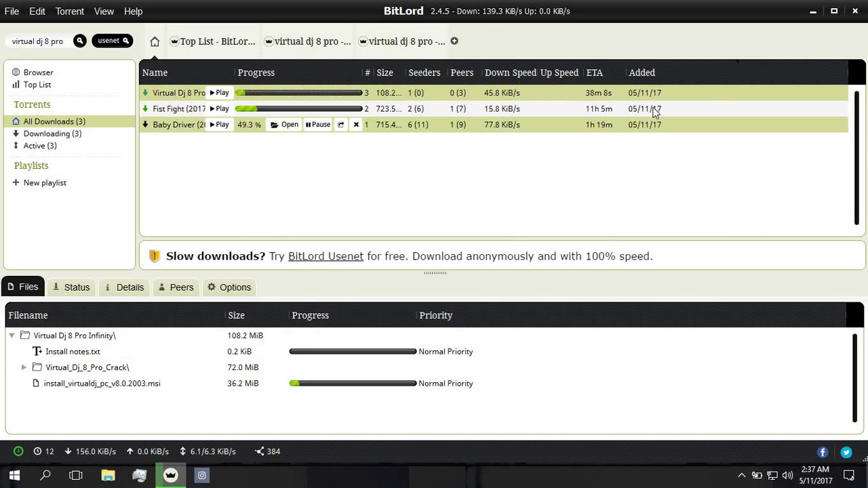Open the Torrent menu
The height and width of the screenshot is (488, 868).
(70, 11)
